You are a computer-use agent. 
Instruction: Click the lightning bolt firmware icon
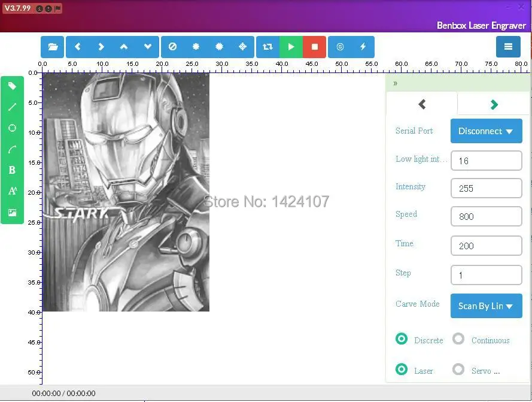point(363,47)
